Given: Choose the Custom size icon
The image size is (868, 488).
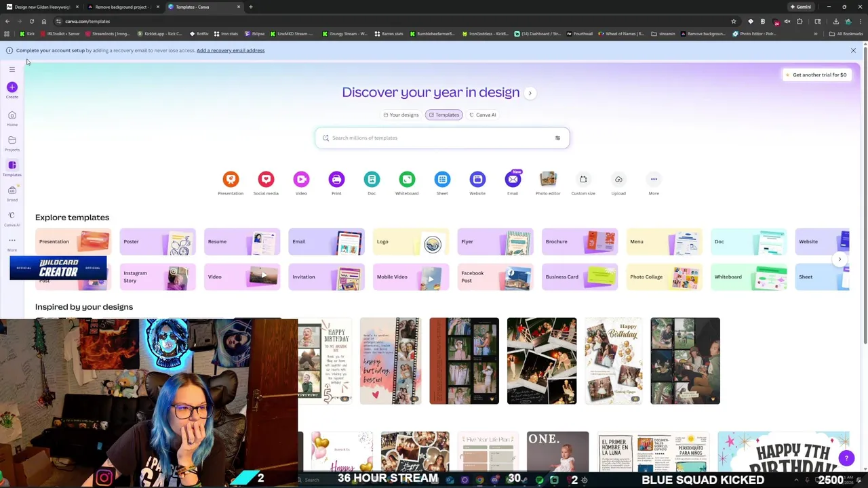Looking at the screenshot, I should coord(583,179).
